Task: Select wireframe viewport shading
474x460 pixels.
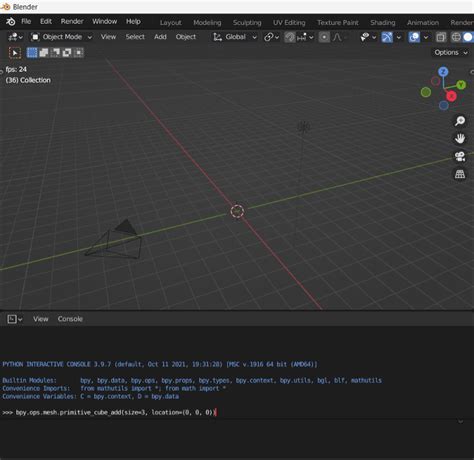Action: click(x=456, y=37)
